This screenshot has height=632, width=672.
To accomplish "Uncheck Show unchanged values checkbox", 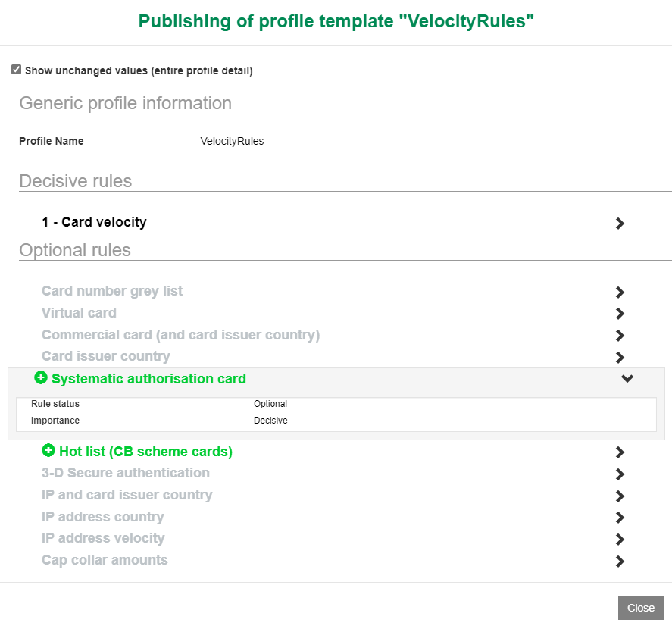I will click(x=16, y=68).
